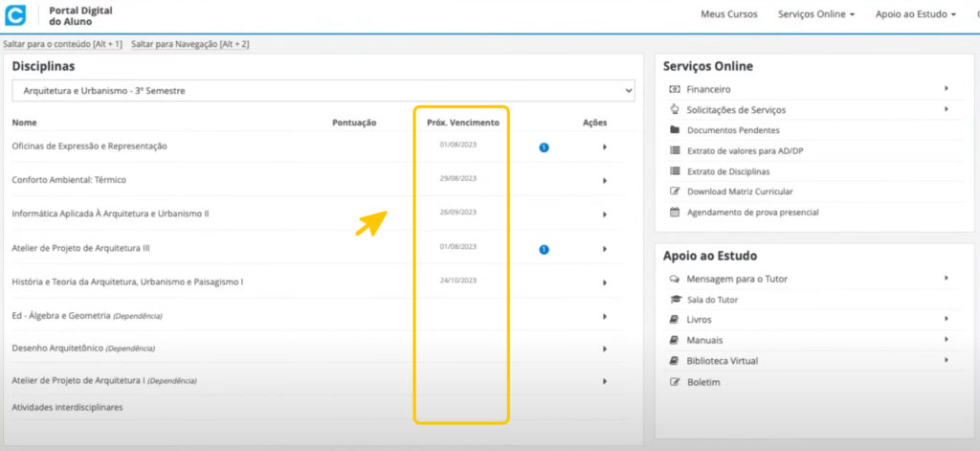Open the Serviços Online top menu
Image resolution: width=980 pixels, height=451 pixels.
[x=816, y=14]
